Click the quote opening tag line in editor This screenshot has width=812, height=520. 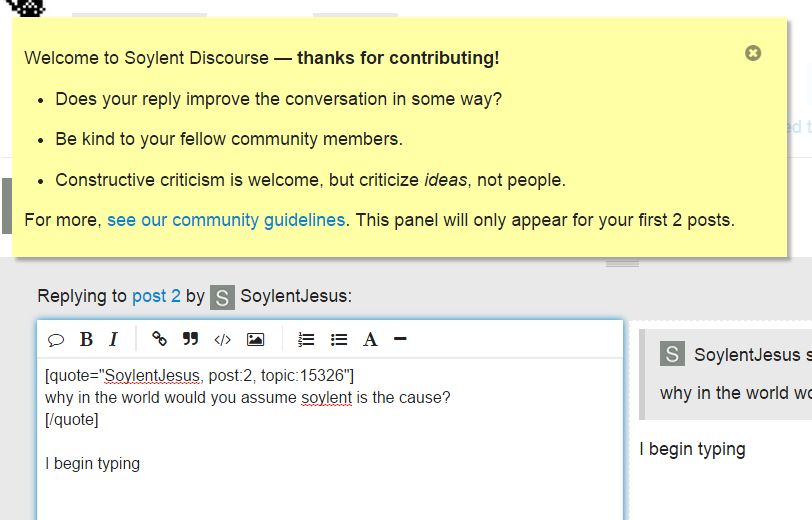pos(199,375)
